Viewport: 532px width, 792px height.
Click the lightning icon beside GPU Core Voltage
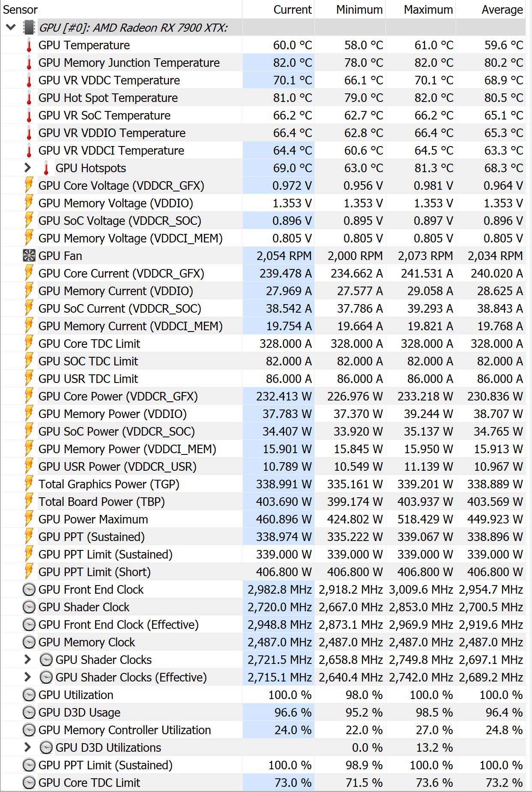[29, 185]
